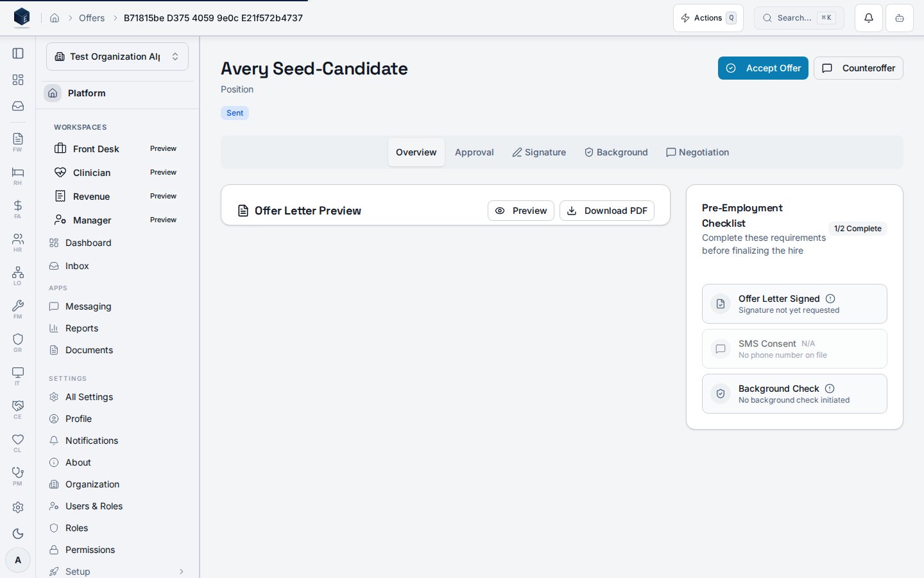Click the Offer Letter Signed info icon

click(830, 299)
